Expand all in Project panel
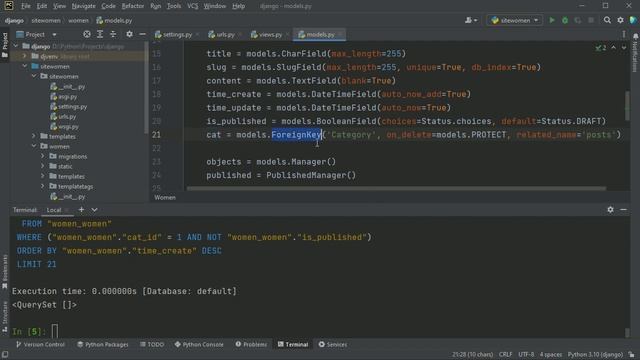Image resolution: width=640 pixels, height=360 pixels. point(100,34)
